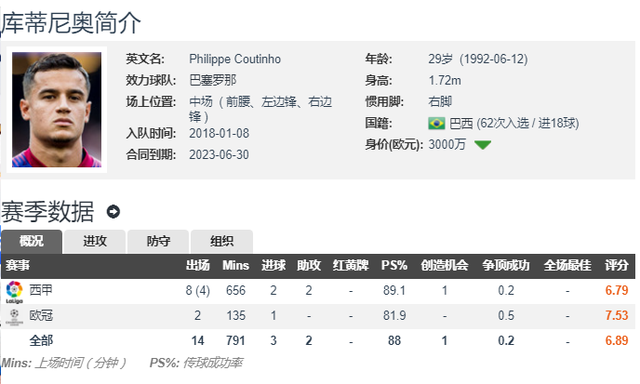
Task: Click the 进球 column header
Action: pos(273,265)
